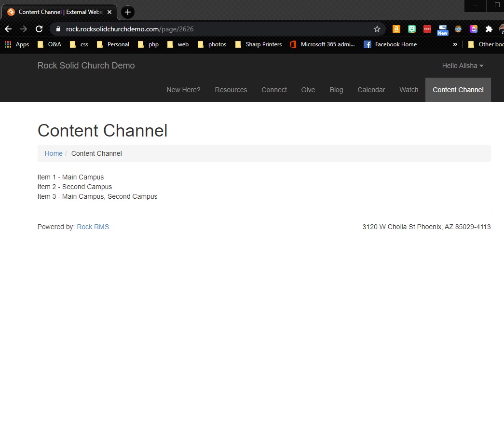Image resolution: width=504 pixels, height=424 pixels.
Task: Close the Content Channel browser tab
Action: (109, 12)
